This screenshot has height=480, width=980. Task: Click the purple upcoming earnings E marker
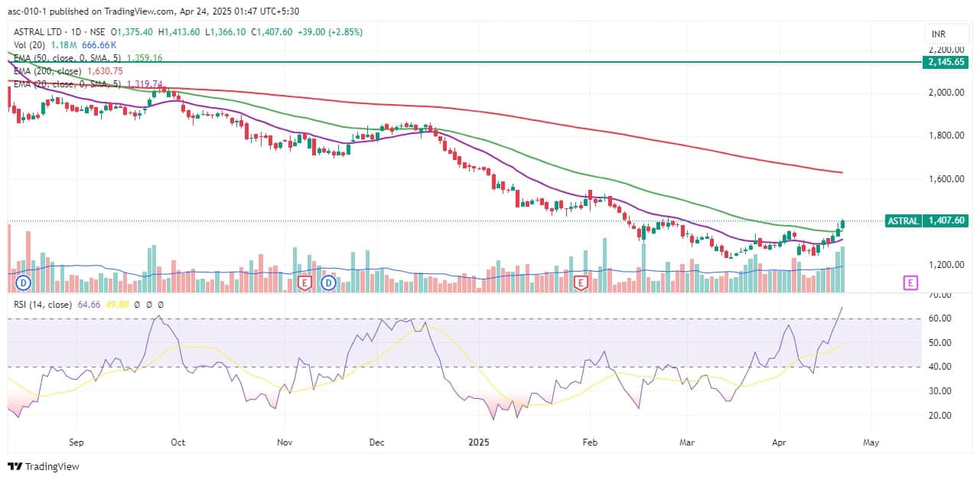pos(910,283)
